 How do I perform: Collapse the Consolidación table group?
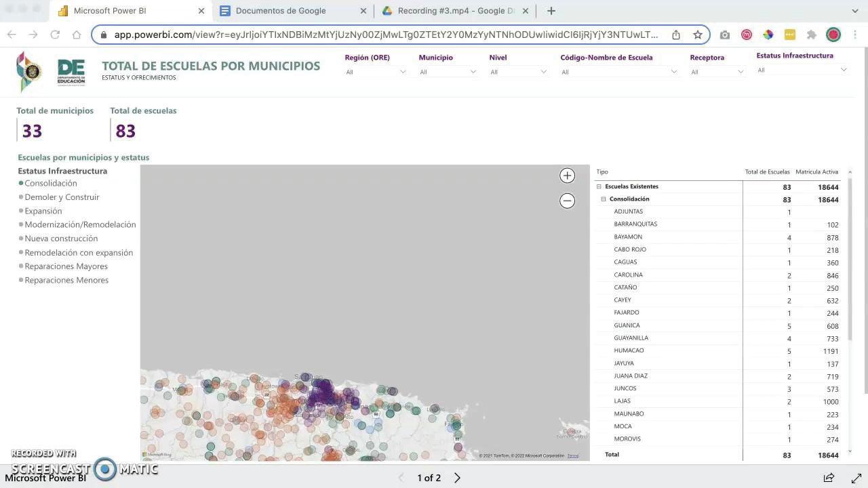[x=603, y=199]
